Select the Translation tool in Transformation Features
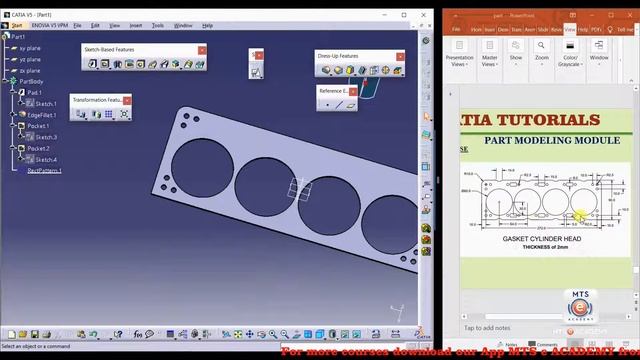The height and width of the screenshot is (360, 640). tap(81, 114)
